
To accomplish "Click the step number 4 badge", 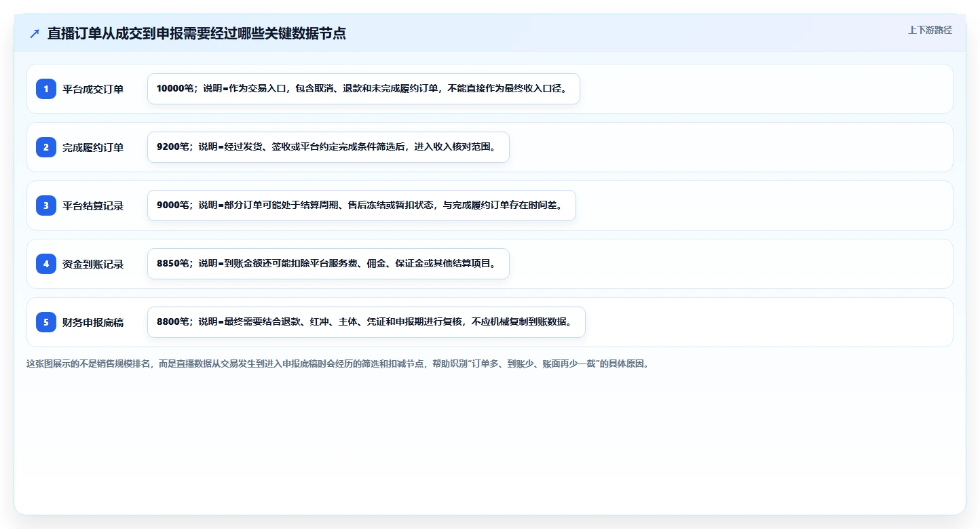I will [x=46, y=264].
